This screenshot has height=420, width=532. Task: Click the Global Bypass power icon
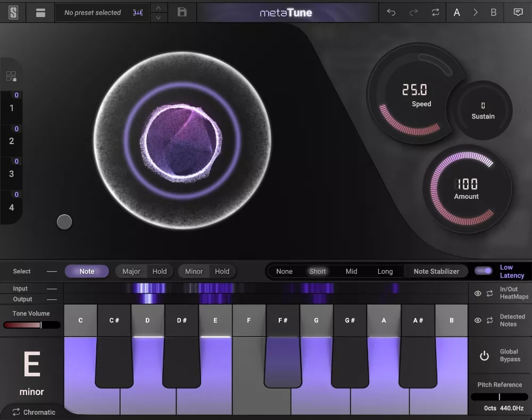click(x=484, y=356)
